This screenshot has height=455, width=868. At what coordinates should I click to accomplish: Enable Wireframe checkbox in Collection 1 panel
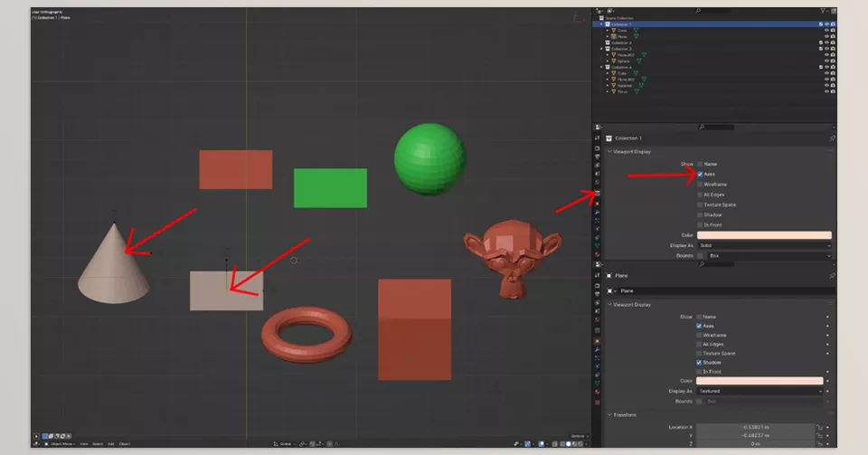[700, 185]
